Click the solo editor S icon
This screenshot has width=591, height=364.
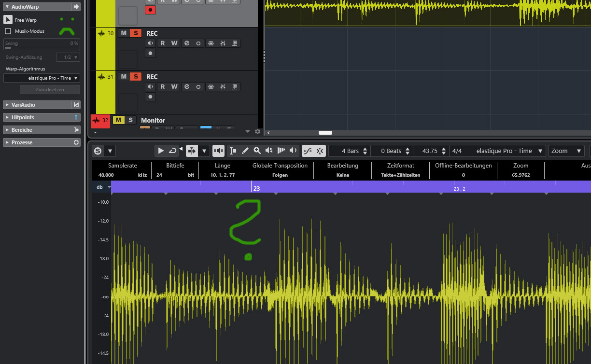(98, 151)
